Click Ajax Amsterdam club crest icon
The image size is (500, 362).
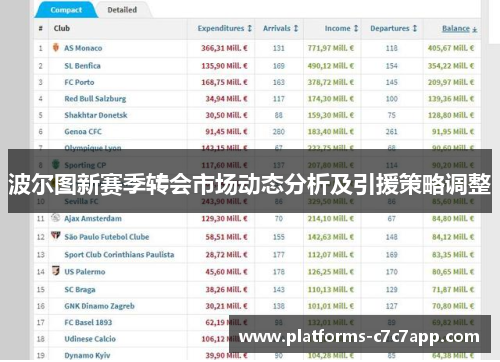[x=56, y=218]
